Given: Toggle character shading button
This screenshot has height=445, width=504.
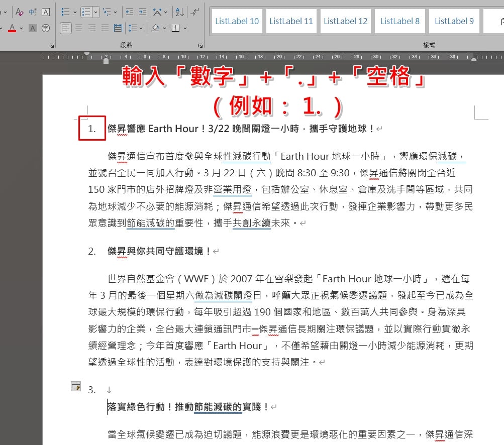Looking at the screenshot, I should point(33,28).
